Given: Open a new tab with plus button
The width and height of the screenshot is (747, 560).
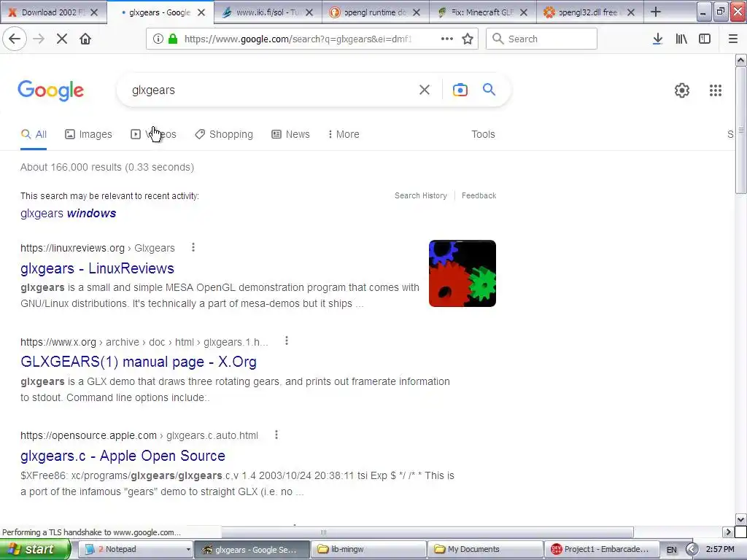Looking at the screenshot, I should tap(656, 12).
